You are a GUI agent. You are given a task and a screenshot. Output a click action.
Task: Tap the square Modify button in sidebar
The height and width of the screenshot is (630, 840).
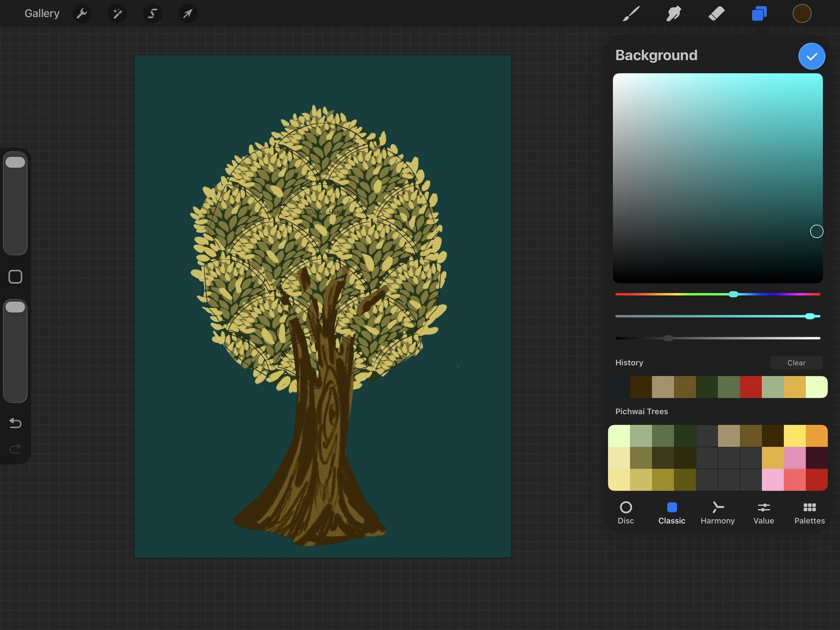[15, 277]
